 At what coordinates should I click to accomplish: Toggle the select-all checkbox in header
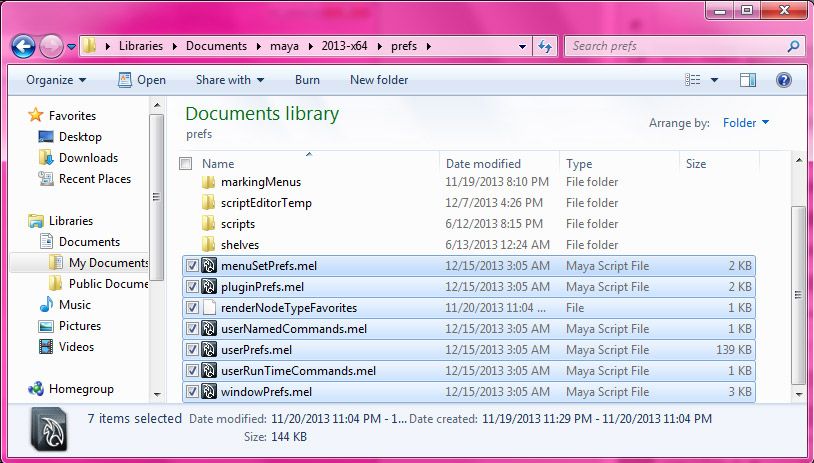tap(185, 164)
